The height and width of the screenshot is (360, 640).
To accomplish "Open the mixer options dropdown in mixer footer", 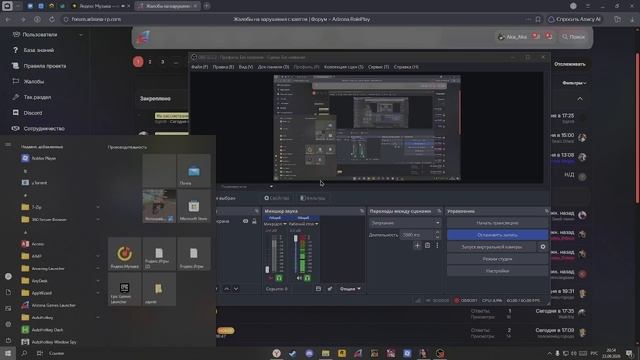I will (x=350, y=289).
